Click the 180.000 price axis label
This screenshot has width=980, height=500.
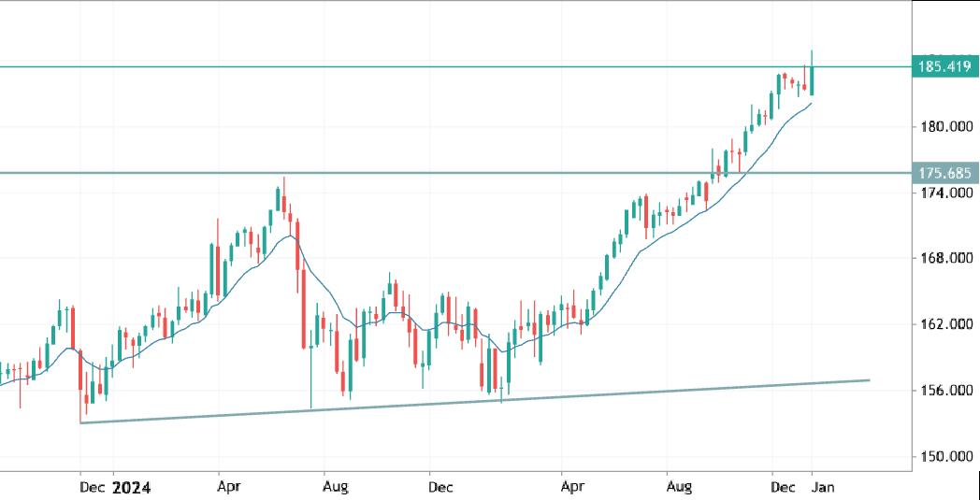click(x=944, y=127)
